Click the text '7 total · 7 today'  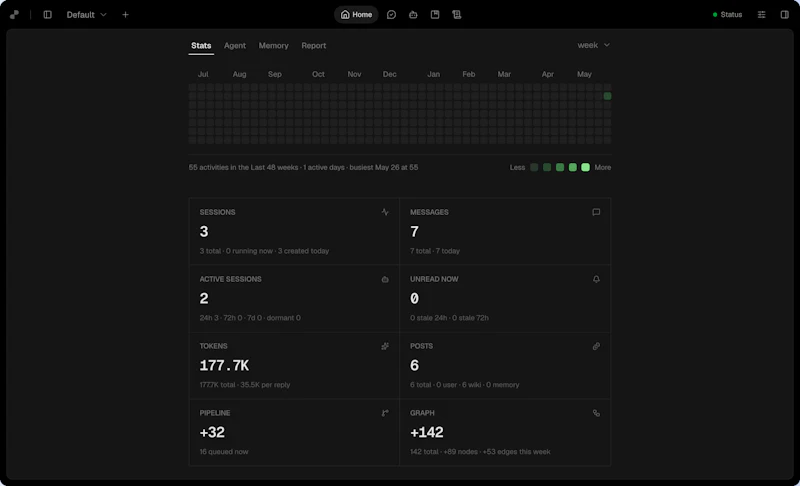[435, 251]
